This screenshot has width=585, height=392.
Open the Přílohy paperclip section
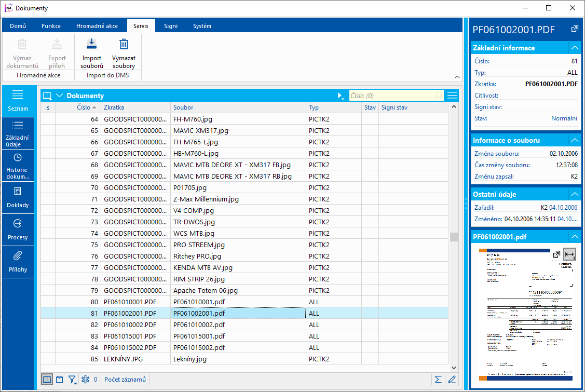point(18,262)
